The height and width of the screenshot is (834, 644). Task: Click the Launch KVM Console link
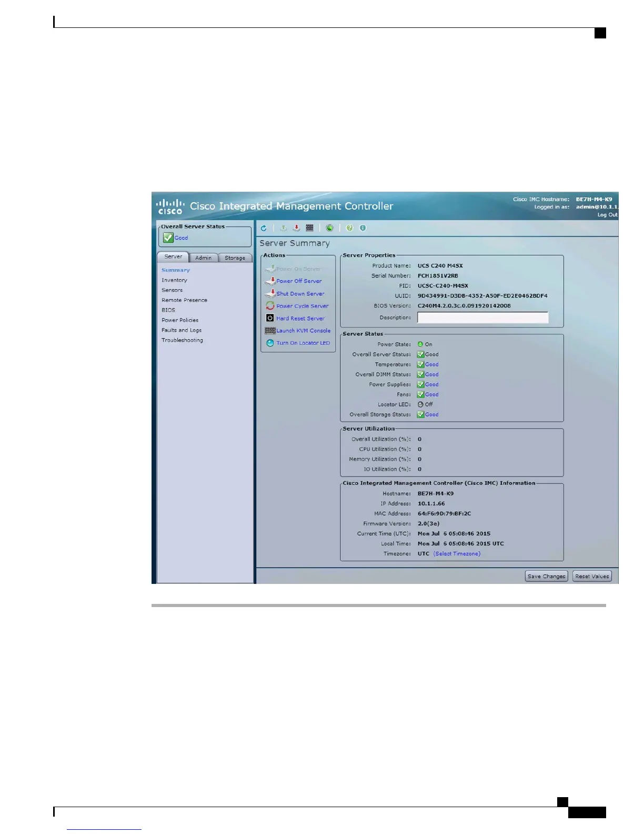click(304, 331)
